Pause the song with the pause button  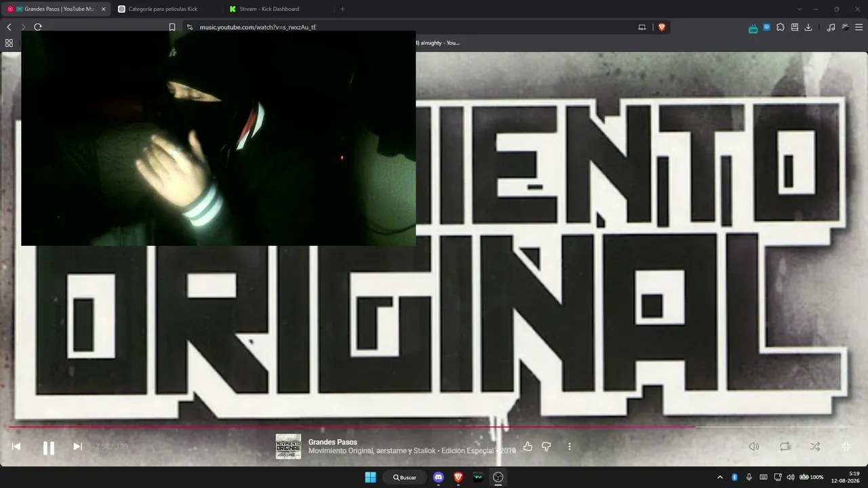click(x=49, y=447)
